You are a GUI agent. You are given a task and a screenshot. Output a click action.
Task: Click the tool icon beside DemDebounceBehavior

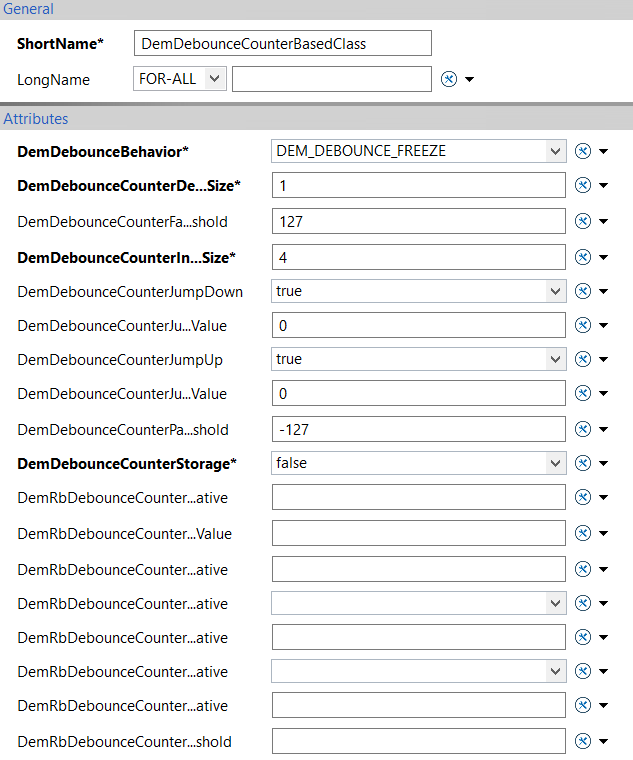click(x=583, y=151)
